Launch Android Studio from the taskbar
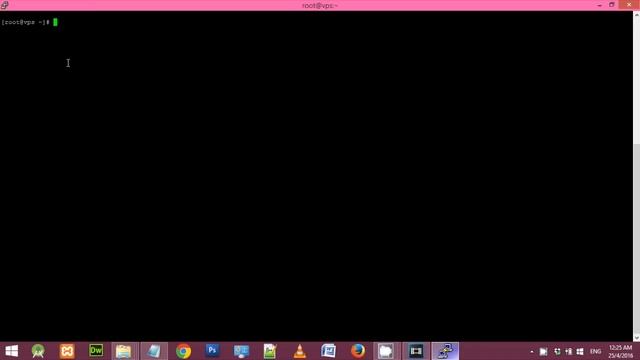The image size is (640, 360). (x=38, y=351)
